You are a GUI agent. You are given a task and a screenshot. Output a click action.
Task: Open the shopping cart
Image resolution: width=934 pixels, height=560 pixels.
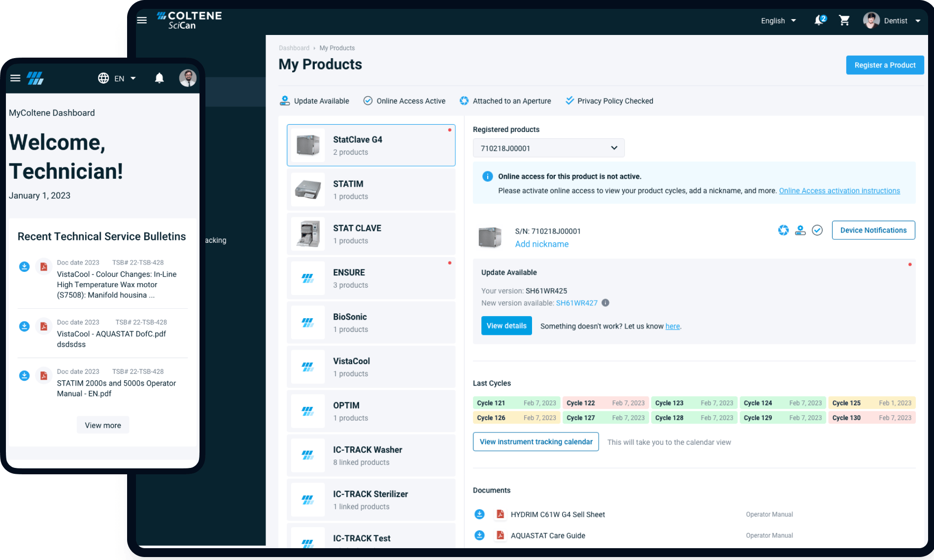844,21
